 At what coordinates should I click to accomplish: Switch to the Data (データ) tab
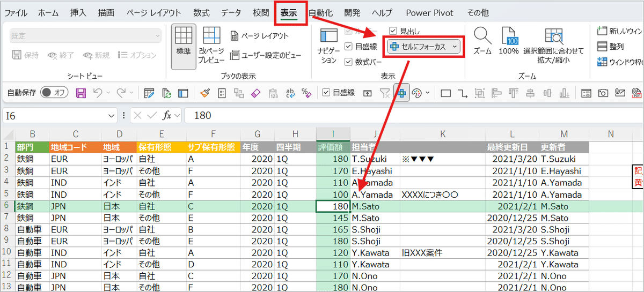tap(231, 13)
